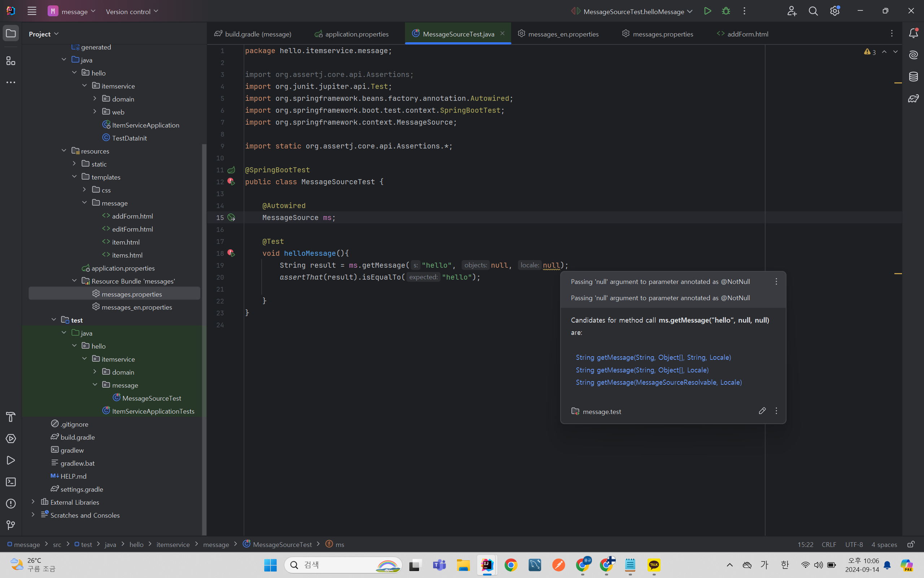
Task: Open the Project view mode dropdown
Action: pos(44,34)
